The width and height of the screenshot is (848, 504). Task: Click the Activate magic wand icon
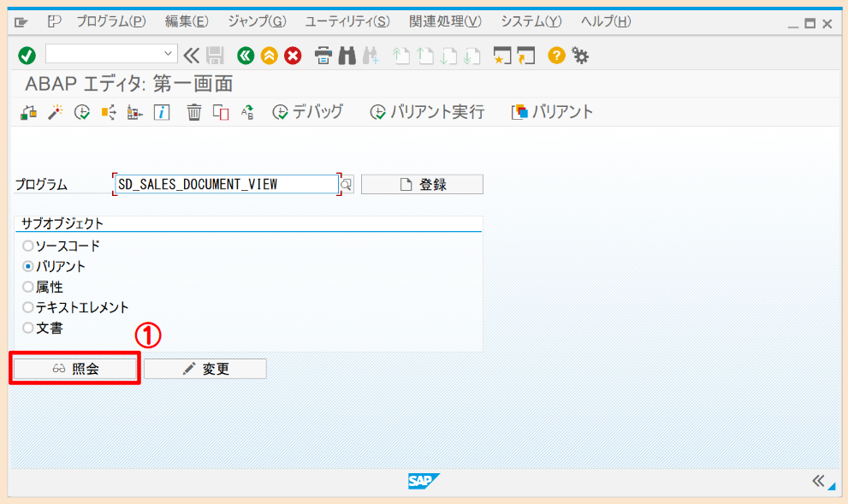point(55,112)
